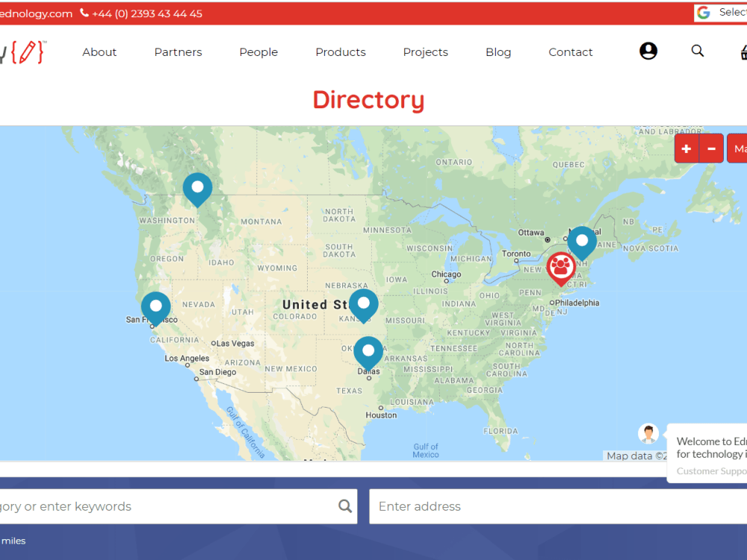Click the blue pin near San Francisco
The width and height of the screenshot is (747, 560).
pos(155,305)
